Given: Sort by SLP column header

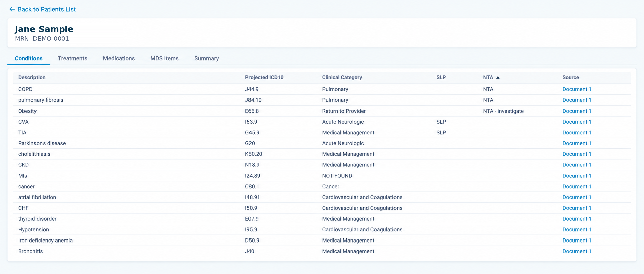Looking at the screenshot, I should tap(441, 77).
